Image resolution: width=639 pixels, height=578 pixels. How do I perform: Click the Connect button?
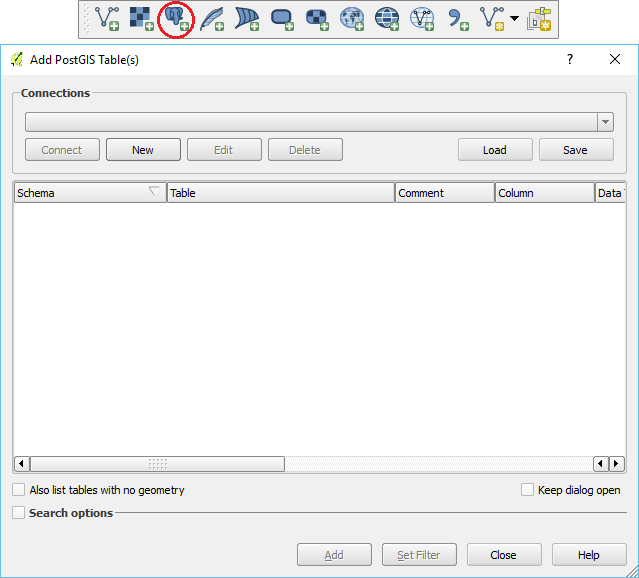[x=62, y=150]
